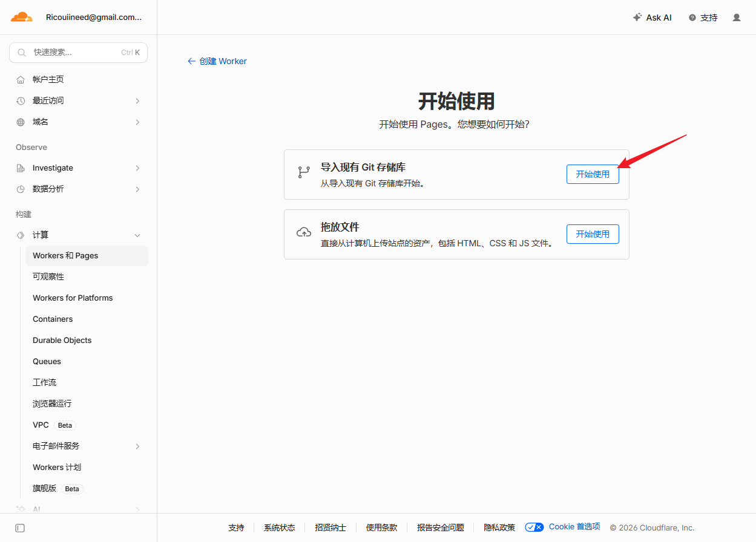
Task: Click the clock icon beside 最近访问
Action: tap(21, 100)
